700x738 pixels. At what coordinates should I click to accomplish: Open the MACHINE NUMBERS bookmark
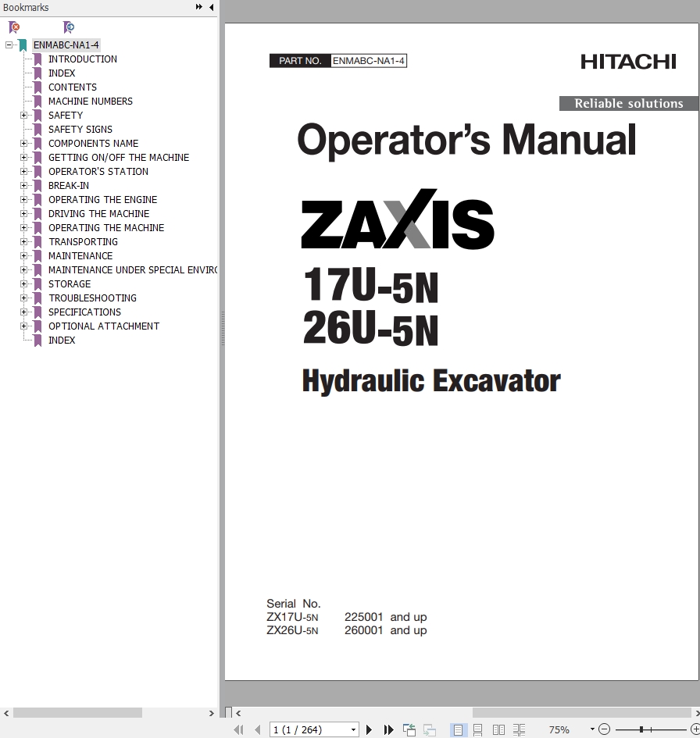click(91, 102)
